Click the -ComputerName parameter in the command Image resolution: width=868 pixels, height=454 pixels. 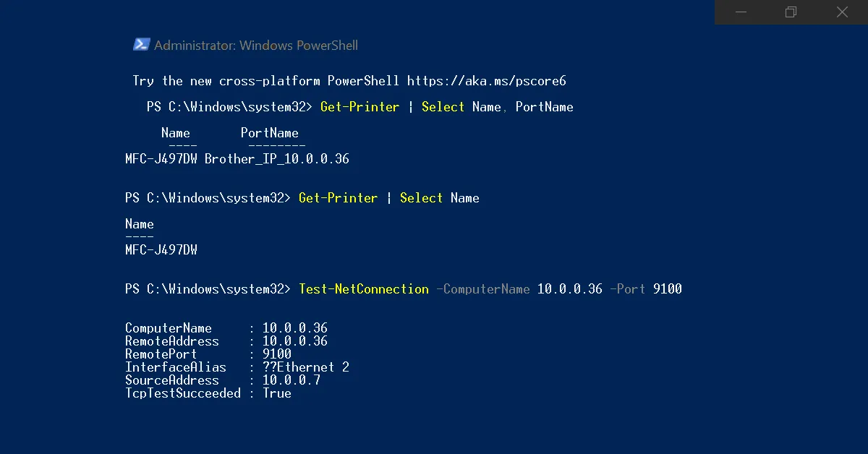(x=482, y=289)
